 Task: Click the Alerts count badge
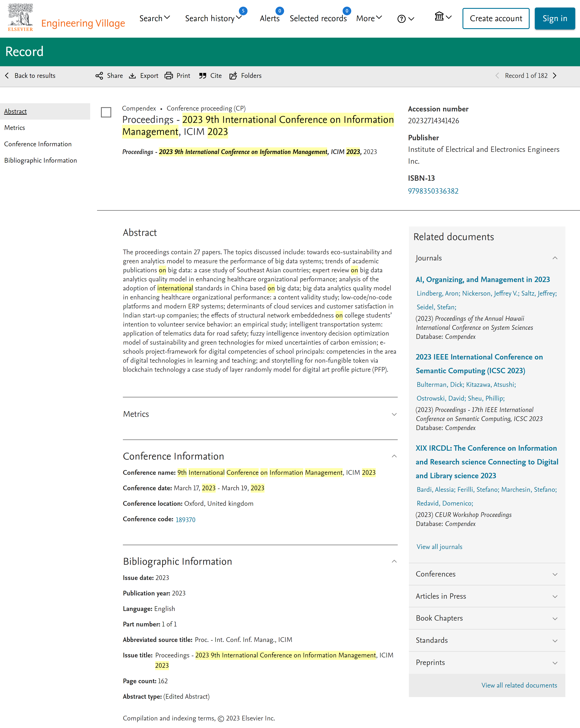pos(279,11)
